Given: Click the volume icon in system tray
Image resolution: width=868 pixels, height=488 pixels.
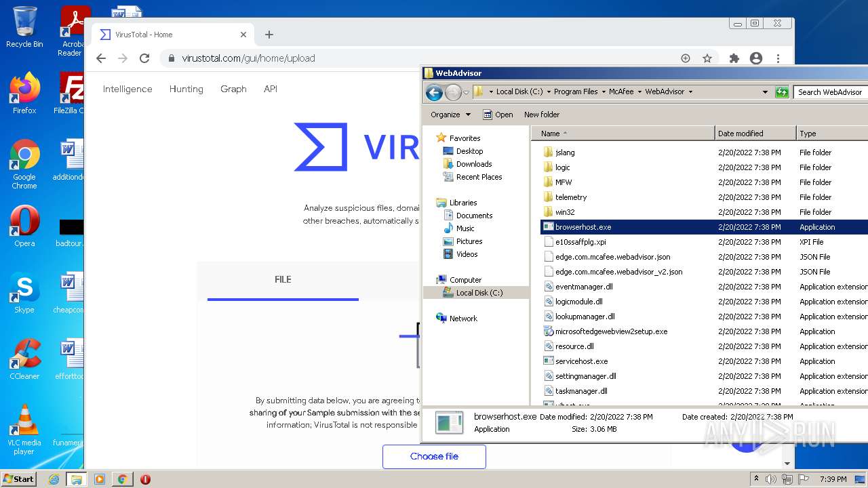Looking at the screenshot, I should [x=771, y=479].
